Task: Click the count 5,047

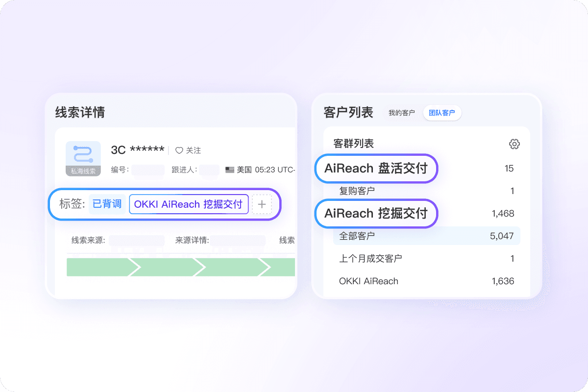Action: click(x=502, y=236)
